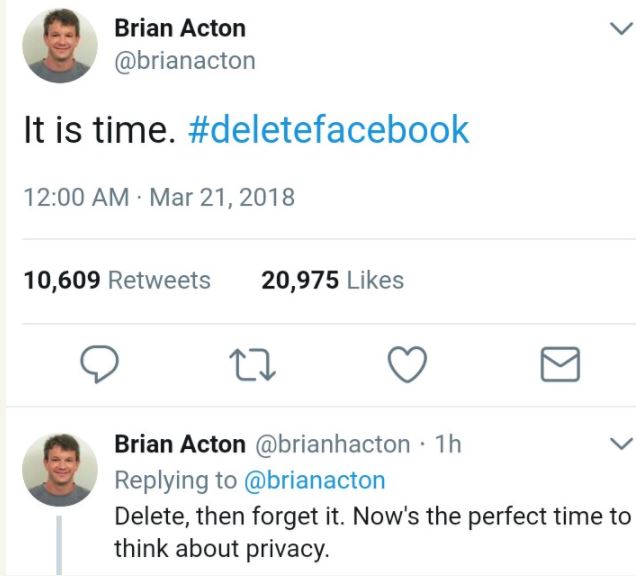
Task: Click the 12:00 AM Mar 21, 2018 timestamp
Action: click(x=159, y=197)
